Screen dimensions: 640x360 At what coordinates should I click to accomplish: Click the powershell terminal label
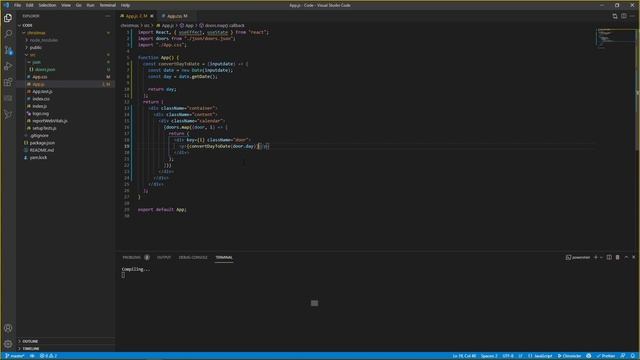pyautogui.click(x=578, y=257)
